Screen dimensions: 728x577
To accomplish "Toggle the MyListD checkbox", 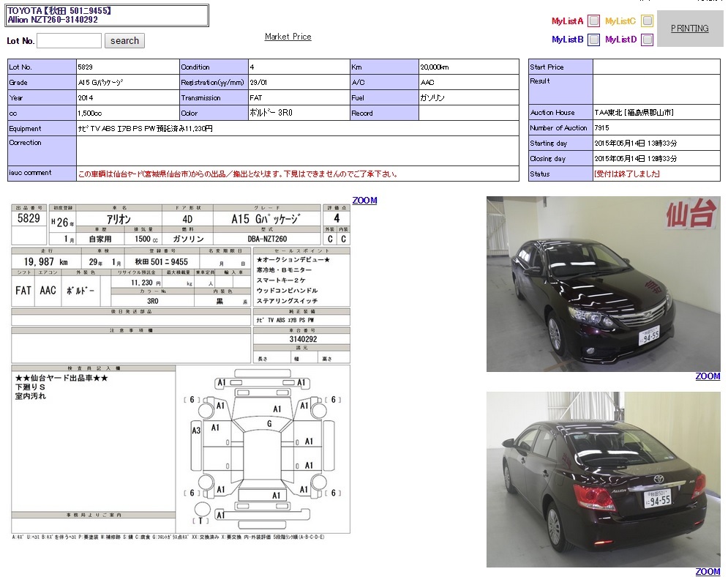I will click(647, 40).
